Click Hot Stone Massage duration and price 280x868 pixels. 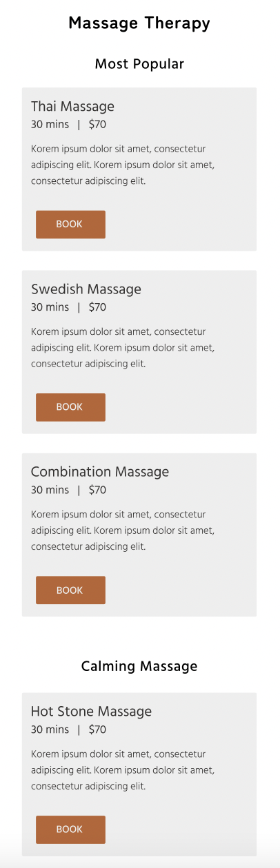(68, 730)
